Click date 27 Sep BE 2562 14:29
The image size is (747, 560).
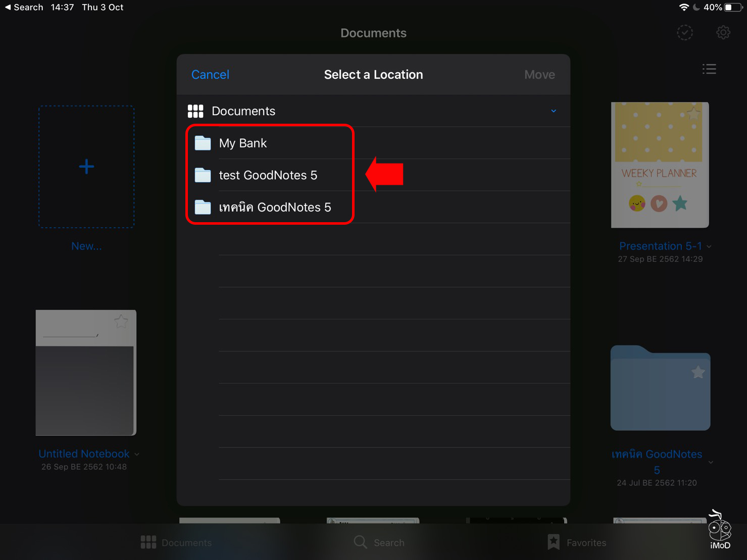(660, 259)
